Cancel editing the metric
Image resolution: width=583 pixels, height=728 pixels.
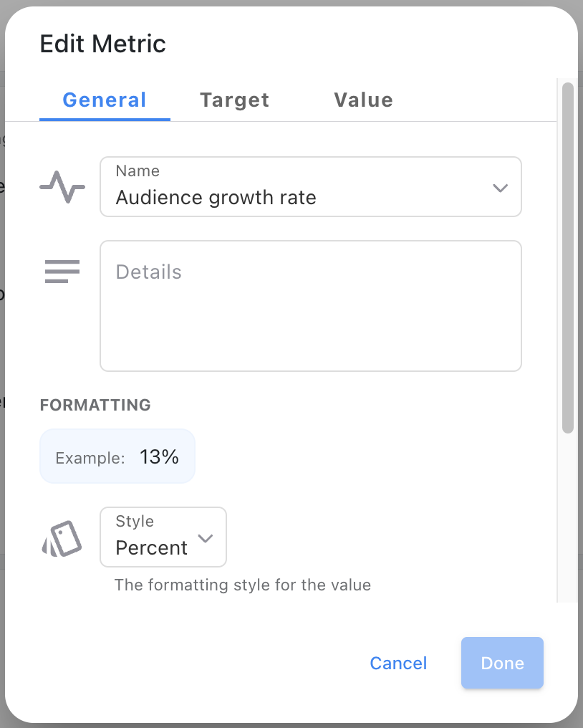398,663
